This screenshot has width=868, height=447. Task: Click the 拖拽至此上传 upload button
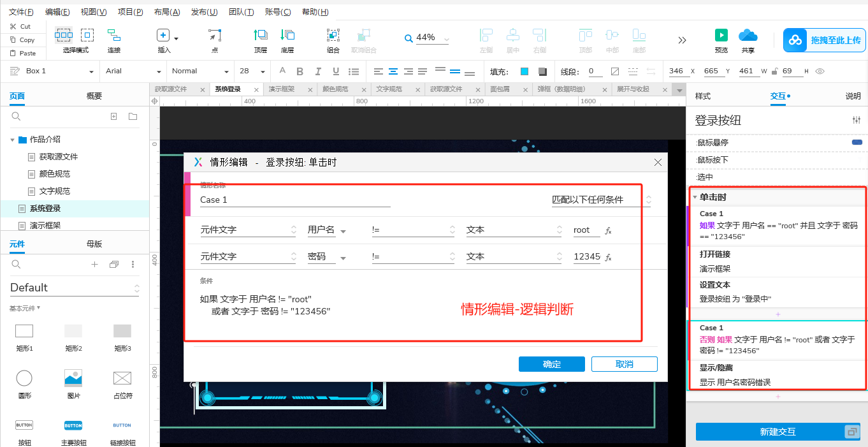(824, 40)
